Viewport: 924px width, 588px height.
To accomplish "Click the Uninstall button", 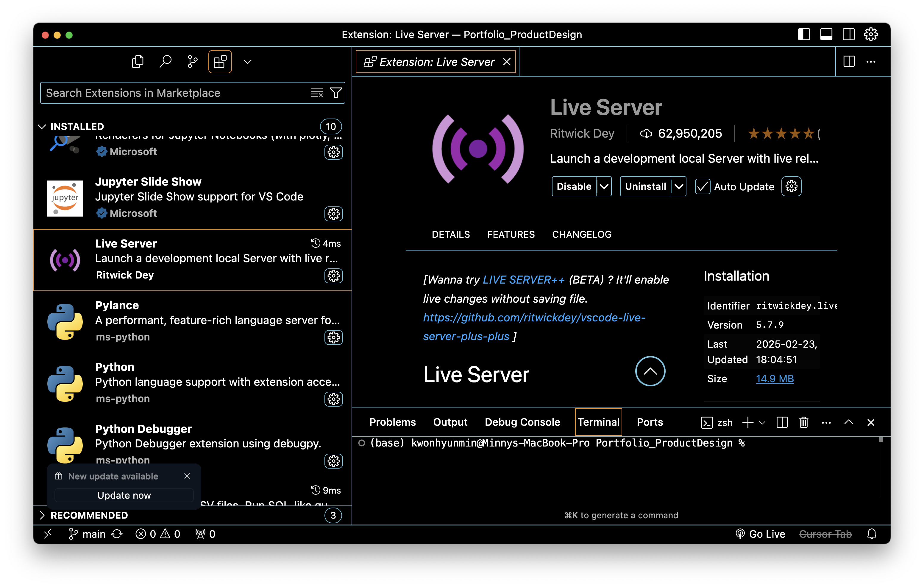I will (x=645, y=187).
